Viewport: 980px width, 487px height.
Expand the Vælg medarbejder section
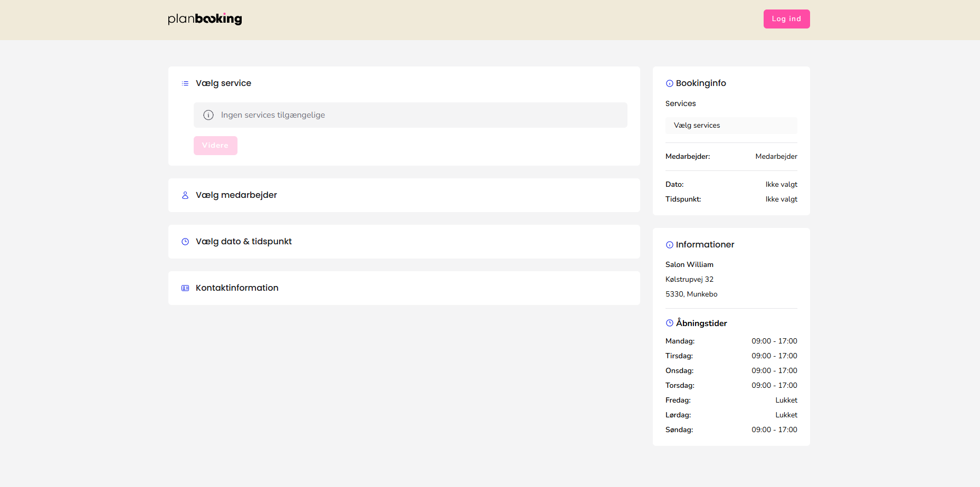point(404,195)
